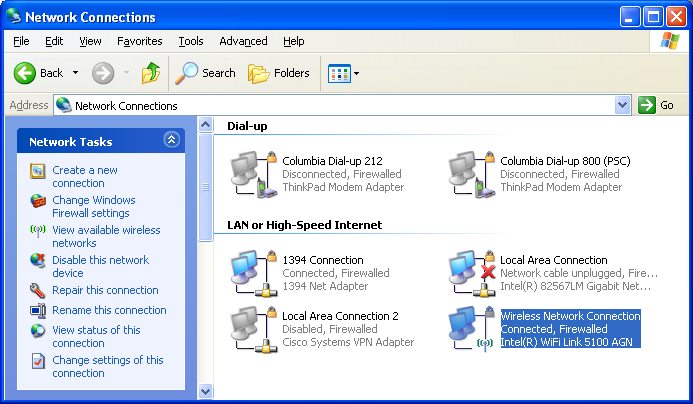Minimize the Network Connections window
Screen dimensions: 693x404
(630, 17)
